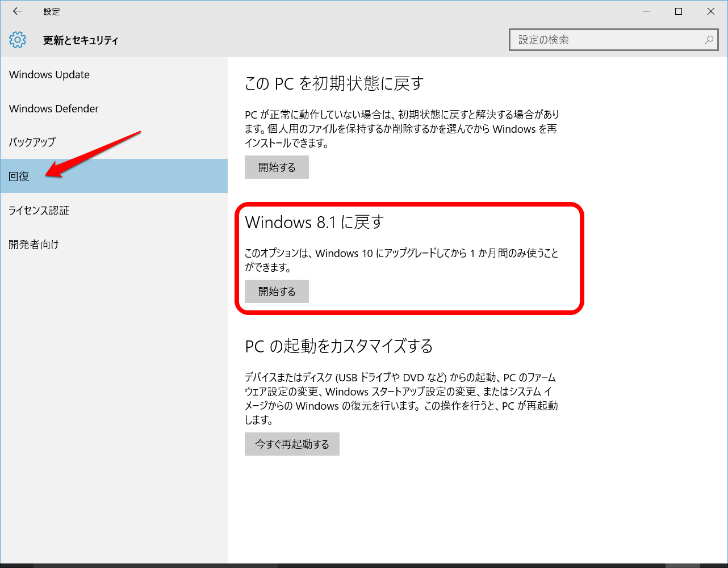Click 開始する under Windows 8.1 に戻す

pyautogui.click(x=277, y=292)
